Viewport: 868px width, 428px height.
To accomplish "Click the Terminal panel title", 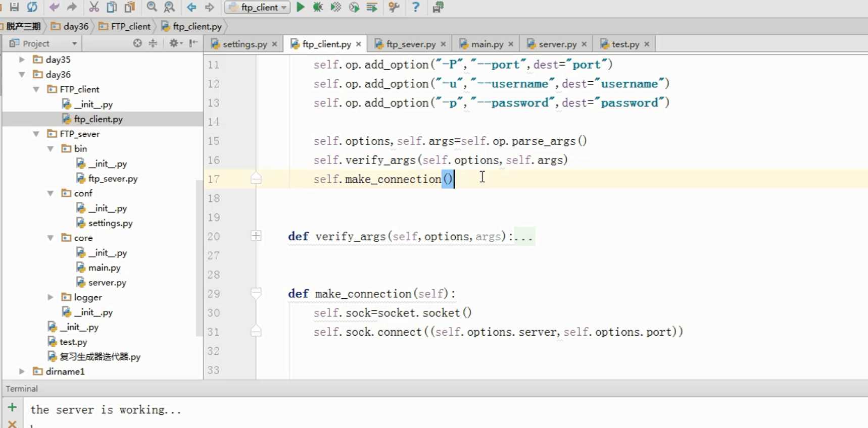I will pos(22,389).
